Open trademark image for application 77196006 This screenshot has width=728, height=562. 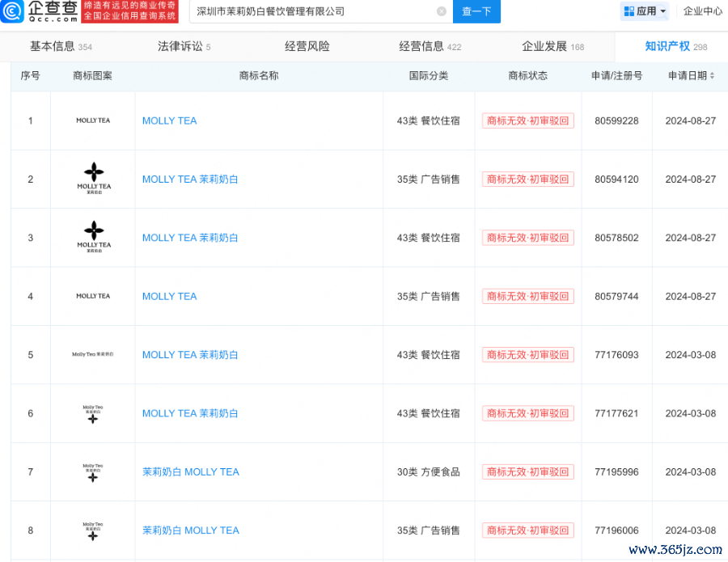[x=93, y=530]
